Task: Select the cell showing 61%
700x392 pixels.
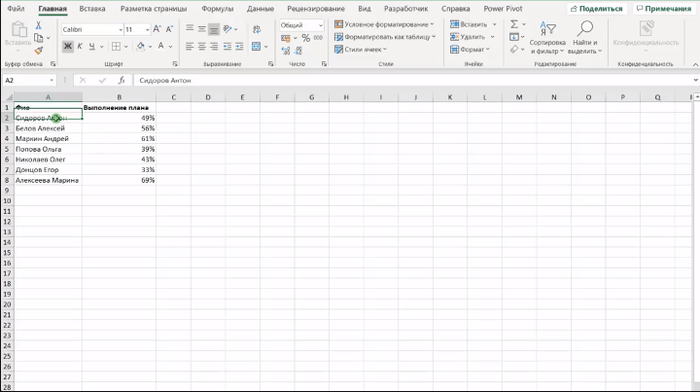Action: (x=119, y=138)
